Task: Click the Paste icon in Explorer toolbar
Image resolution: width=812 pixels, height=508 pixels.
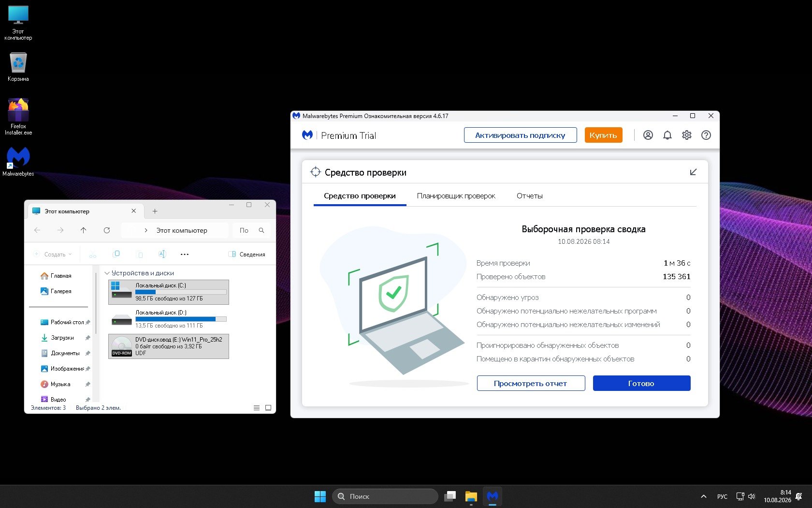Action: (x=139, y=254)
